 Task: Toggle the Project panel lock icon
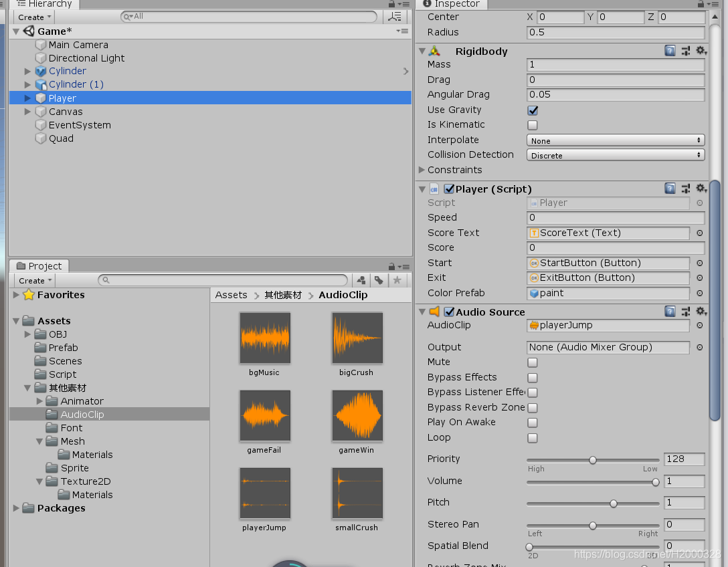pos(391,267)
